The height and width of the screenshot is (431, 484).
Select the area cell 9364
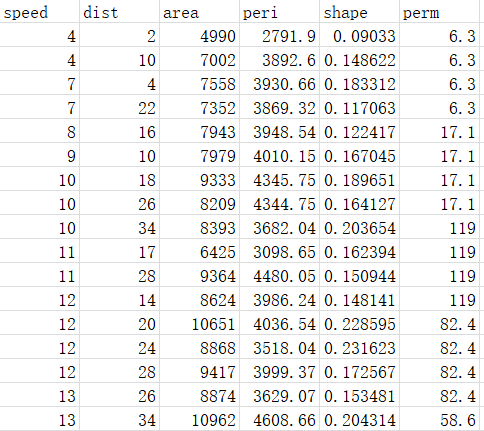[x=199, y=275]
